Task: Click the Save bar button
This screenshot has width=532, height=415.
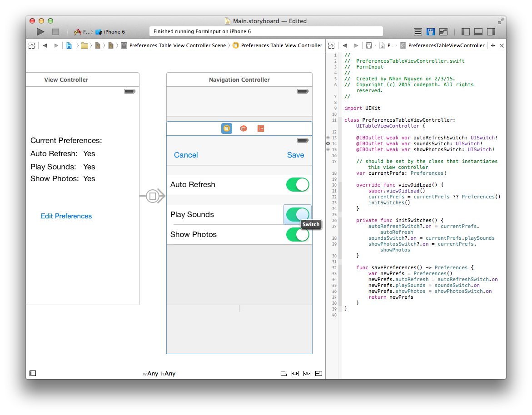Action: coord(295,155)
